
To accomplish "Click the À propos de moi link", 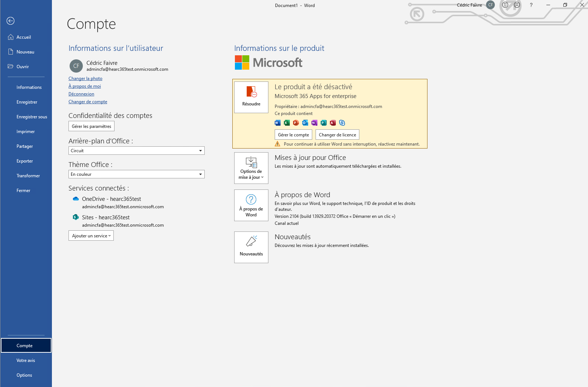I will (x=85, y=86).
